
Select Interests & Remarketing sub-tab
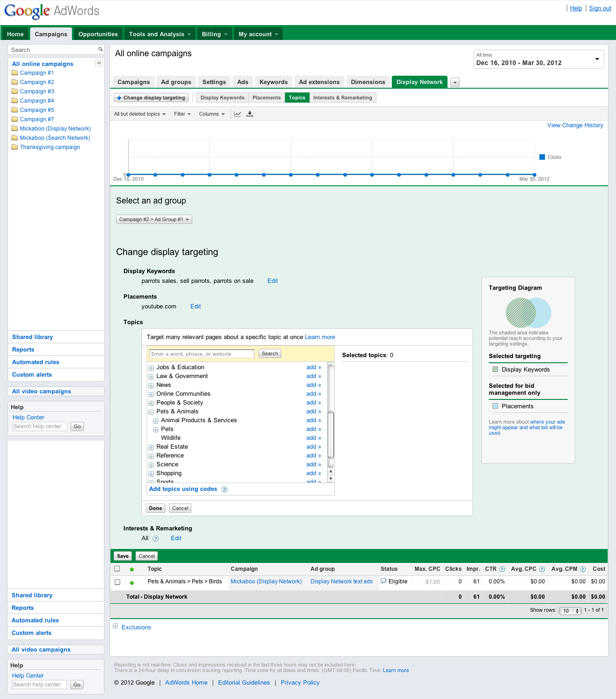(x=343, y=98)
